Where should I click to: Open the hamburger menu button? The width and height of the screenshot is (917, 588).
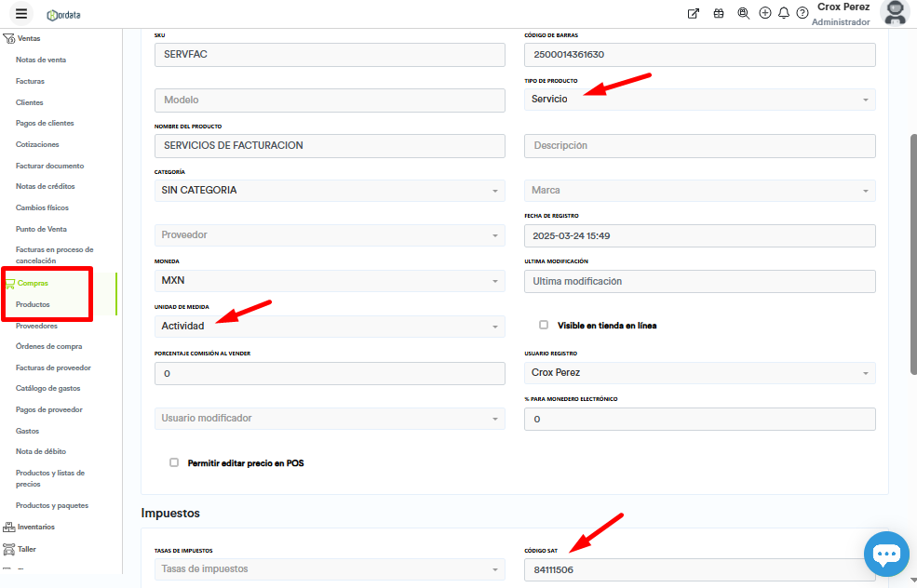[21, 13]
